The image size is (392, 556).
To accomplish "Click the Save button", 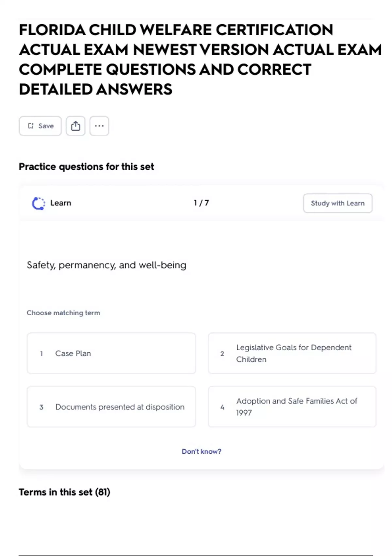I will click(40, 126).
